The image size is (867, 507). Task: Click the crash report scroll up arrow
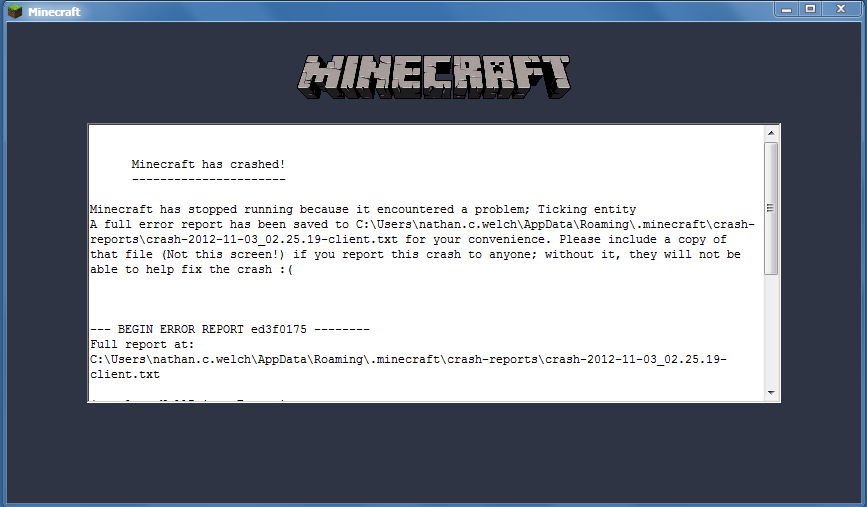point(771,133)
